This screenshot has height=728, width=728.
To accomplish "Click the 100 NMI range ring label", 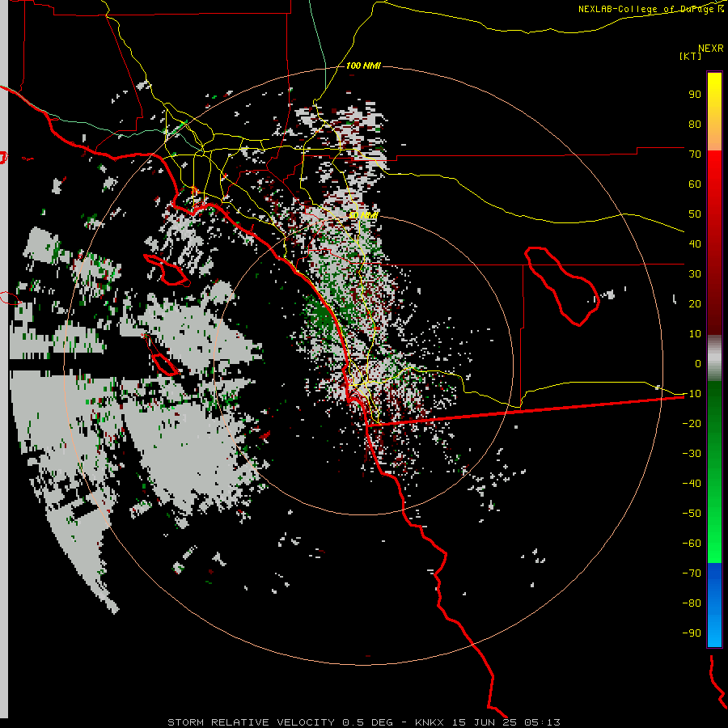I will click(x=363, y=66).
